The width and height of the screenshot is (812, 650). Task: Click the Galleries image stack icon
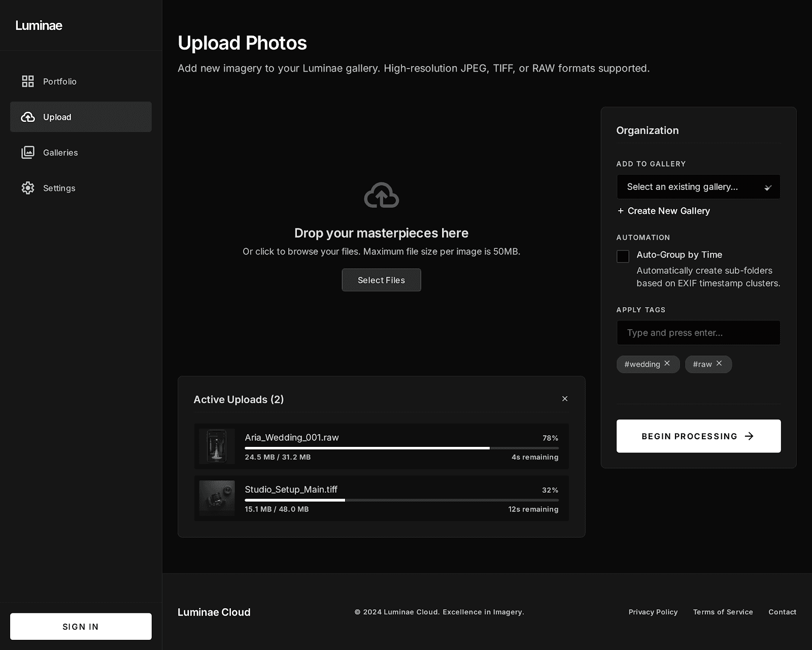tap(28, 152)
